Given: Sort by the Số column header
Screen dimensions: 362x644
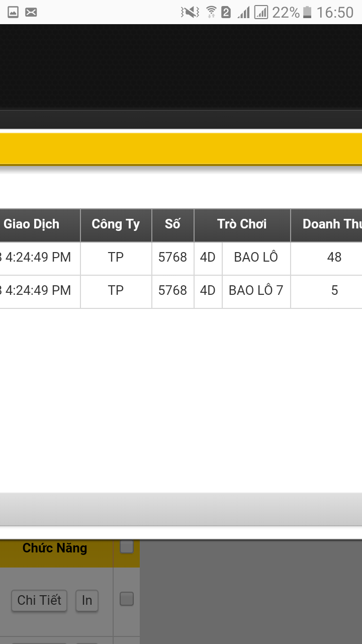Looking at the screenshot, I should pos(173,225).
